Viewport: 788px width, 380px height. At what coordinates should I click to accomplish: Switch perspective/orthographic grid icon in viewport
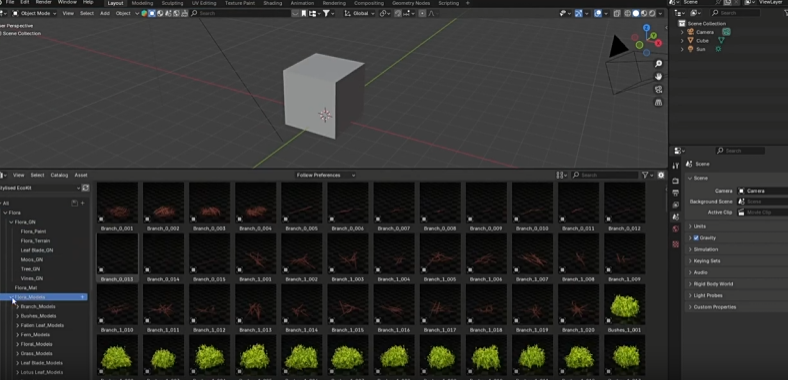[658, 103]
